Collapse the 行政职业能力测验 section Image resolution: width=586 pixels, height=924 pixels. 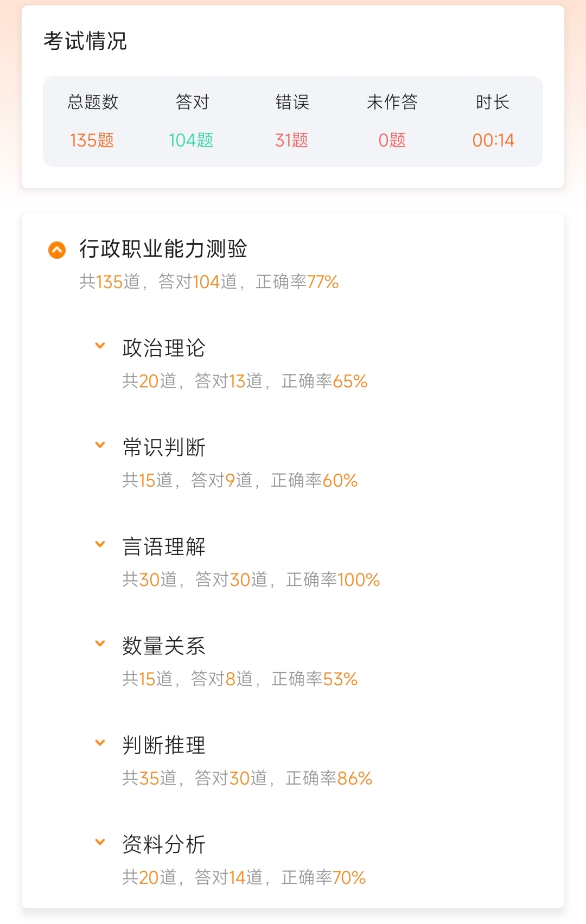coord(57,250)
